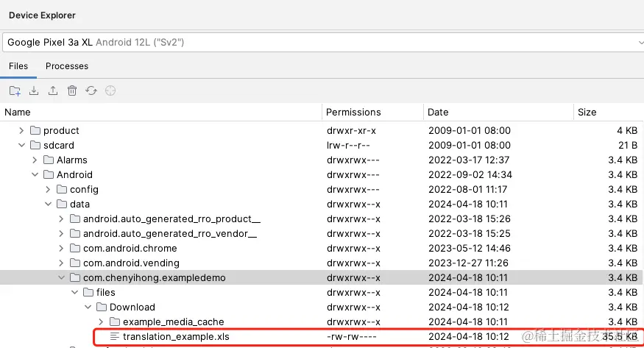Click the date 2023-05-12 14:46
This screenshot has width=644, height=348.
pos(470,248)
